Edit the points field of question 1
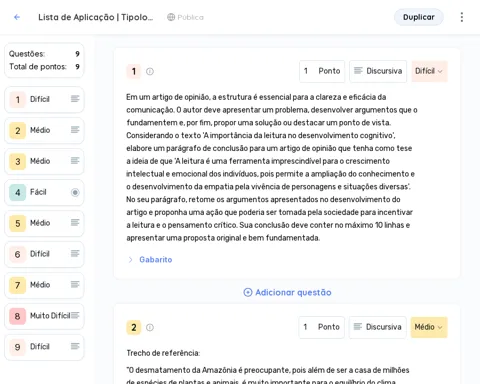The width and height of the screenshot is (480, 384). (322, 71)
